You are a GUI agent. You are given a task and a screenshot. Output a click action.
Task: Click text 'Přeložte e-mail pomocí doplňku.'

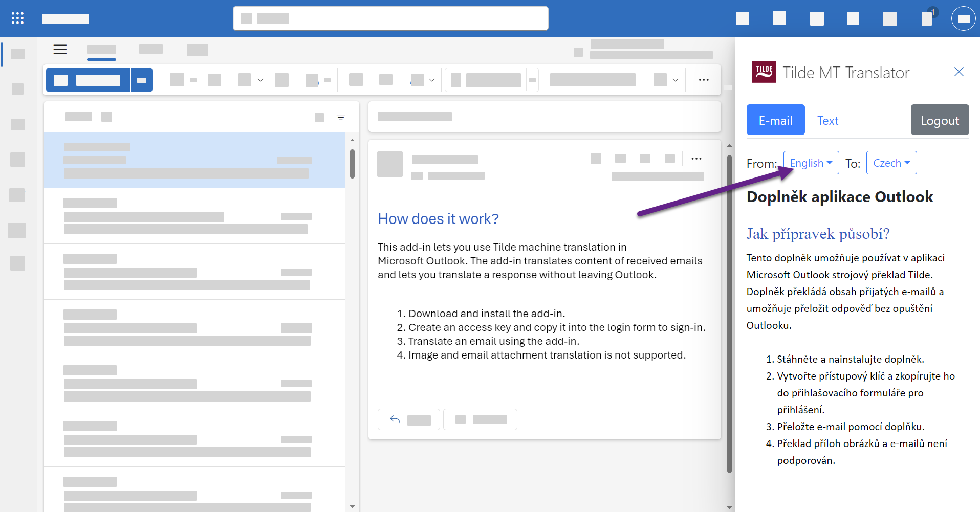(x=851, y=427)
